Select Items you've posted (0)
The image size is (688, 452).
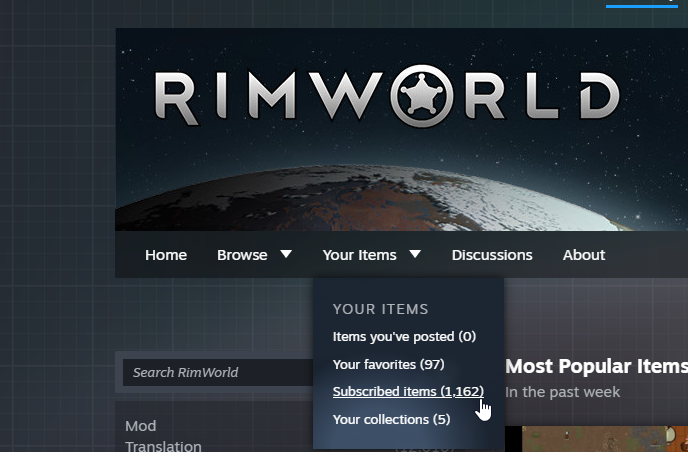(404, 337)
